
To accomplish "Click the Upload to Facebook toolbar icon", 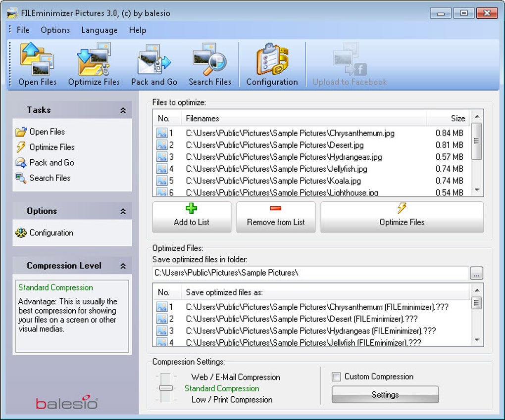I will coord(350,59).
